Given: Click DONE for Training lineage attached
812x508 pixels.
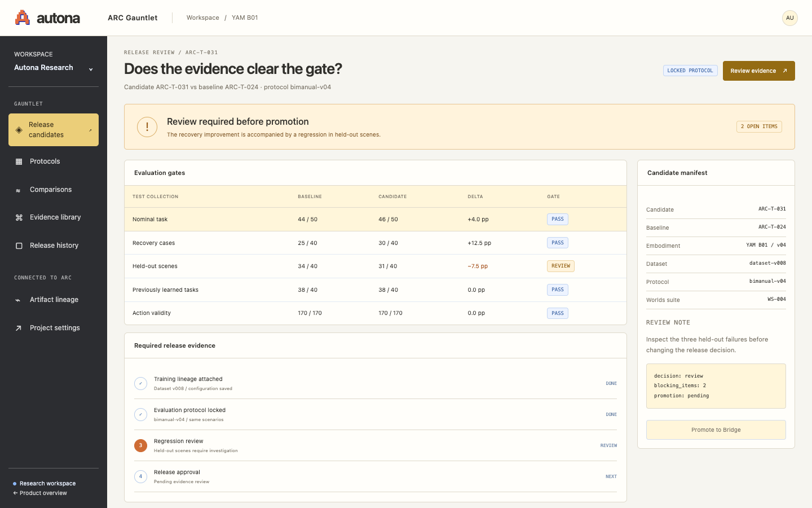Looking at the screenshot, I should click(611, 383).
